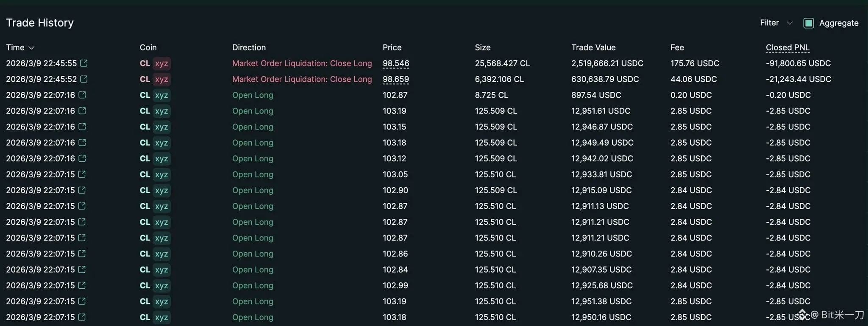Open explorer link icon in 12,951.38 USDC row

coord(82,301)
